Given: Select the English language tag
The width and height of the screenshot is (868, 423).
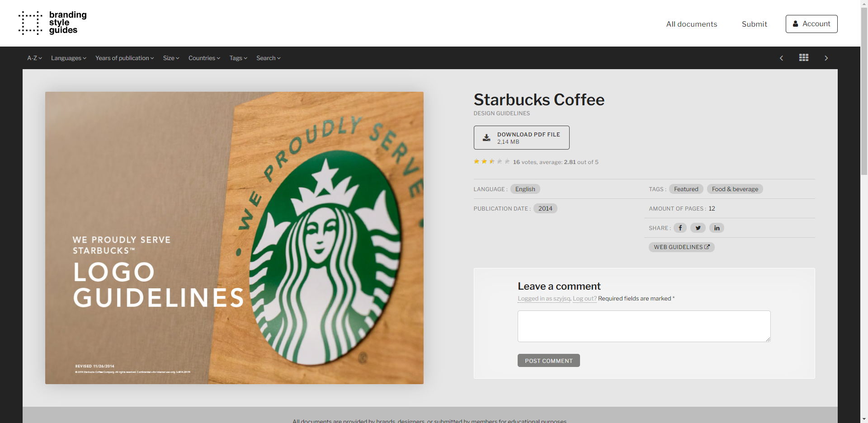Looking at the screenshot, I should pos(525,189).
